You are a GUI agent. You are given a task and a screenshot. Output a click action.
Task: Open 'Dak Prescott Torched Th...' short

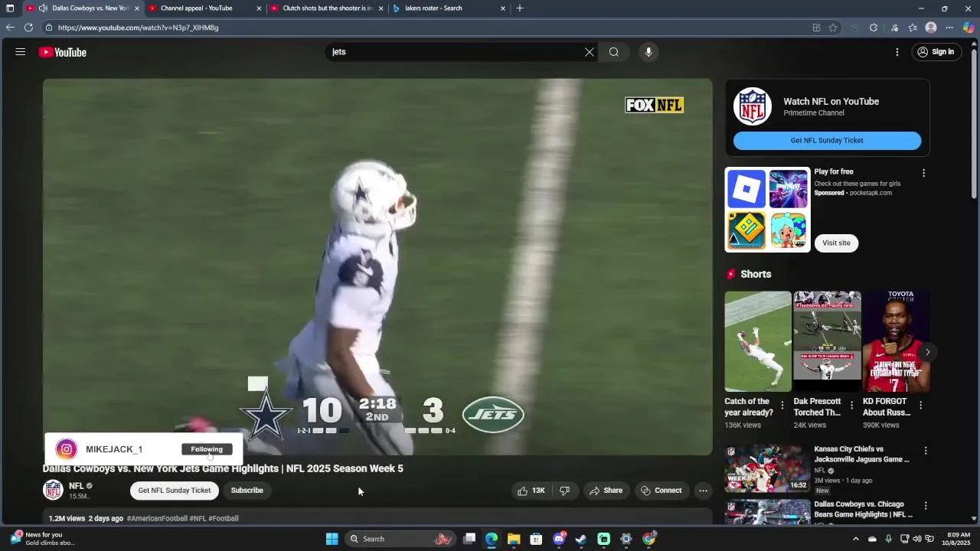click(x=827, y=341)
